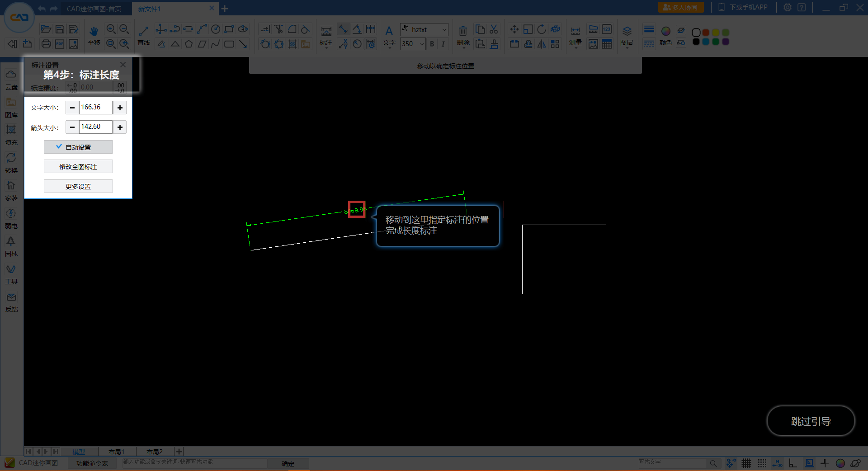This screenshot has height=471, width=868.
Task: Click the 下载手机APP link
Action: (x=743, y=7)
